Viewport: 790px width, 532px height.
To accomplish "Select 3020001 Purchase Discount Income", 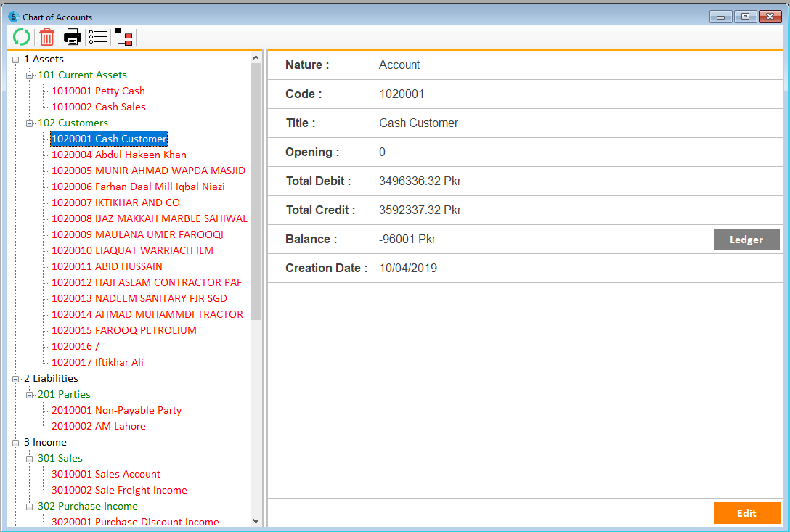I will 136,522.
